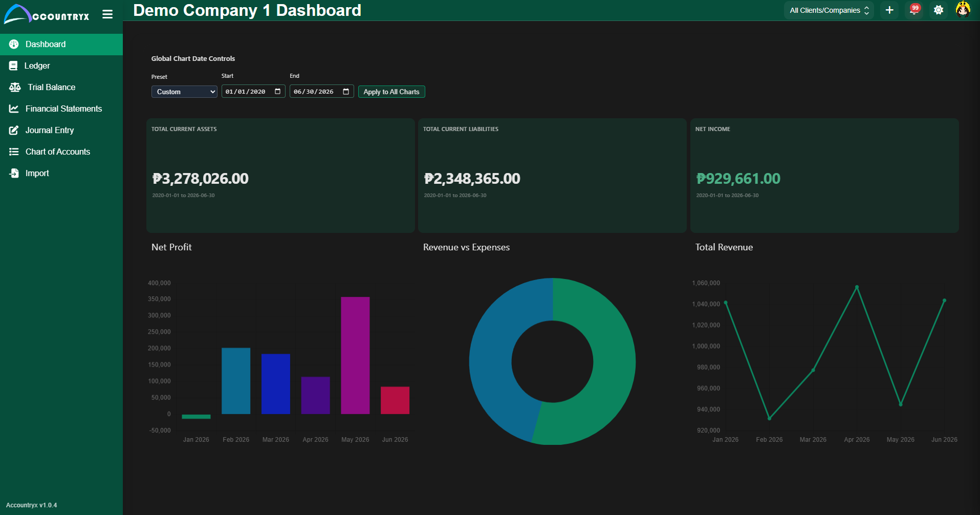Click the plus add icon in header

click(x=889, y=10)
